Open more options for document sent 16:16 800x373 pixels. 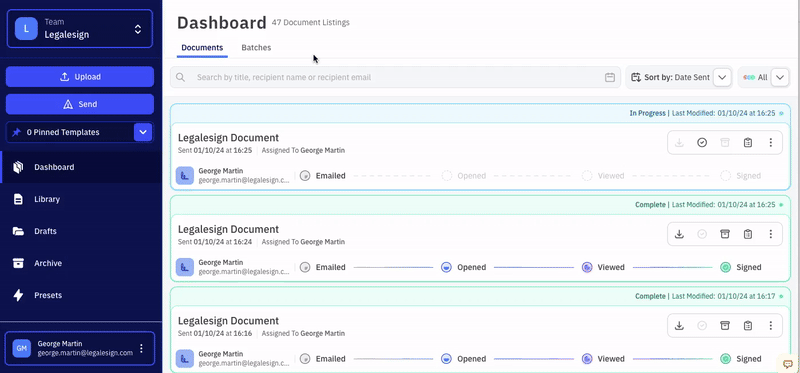[771, 326]
